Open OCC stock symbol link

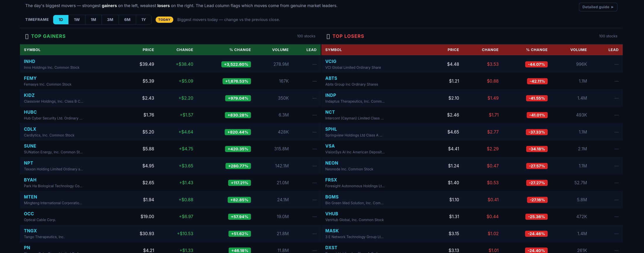click(29, 214)
